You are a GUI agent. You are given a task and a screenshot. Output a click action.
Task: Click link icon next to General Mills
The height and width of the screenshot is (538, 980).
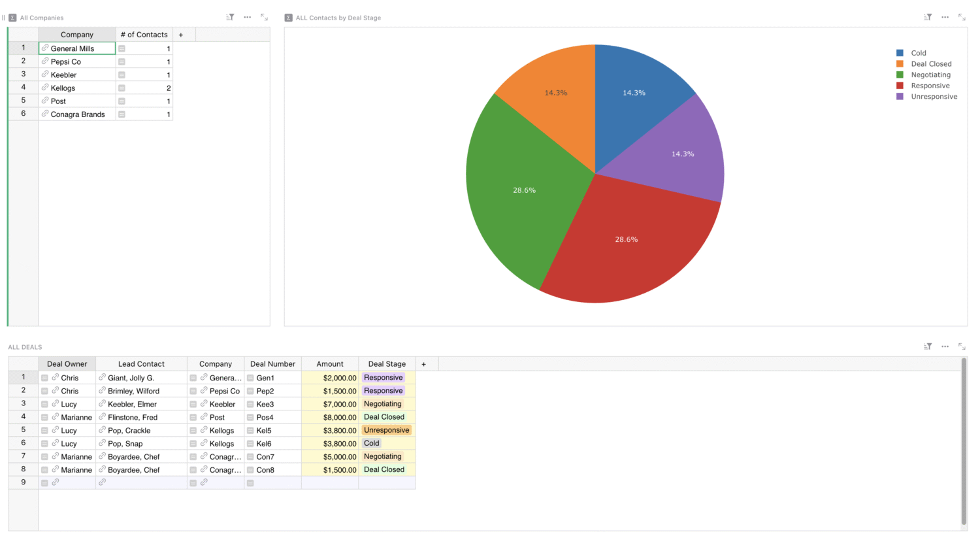[x=45, y=48]
